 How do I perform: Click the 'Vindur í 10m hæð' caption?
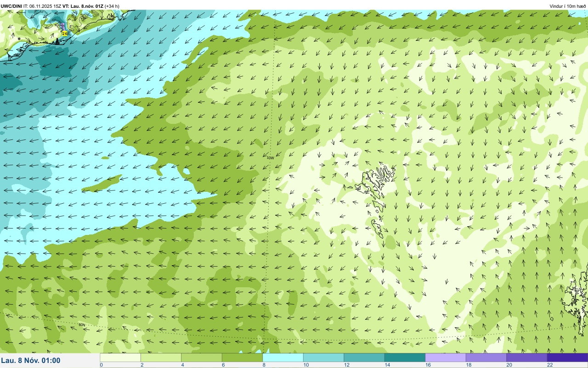(567, 6)
